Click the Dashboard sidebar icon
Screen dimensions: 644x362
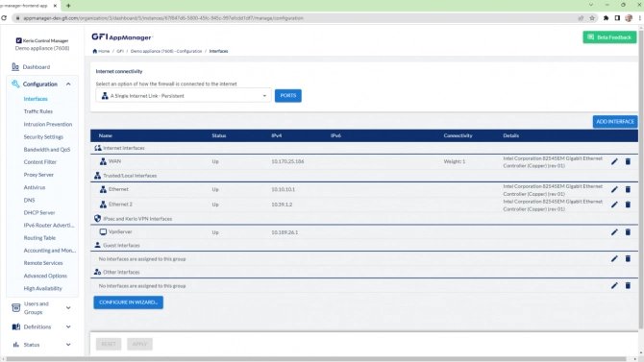[x=15, y=66]
